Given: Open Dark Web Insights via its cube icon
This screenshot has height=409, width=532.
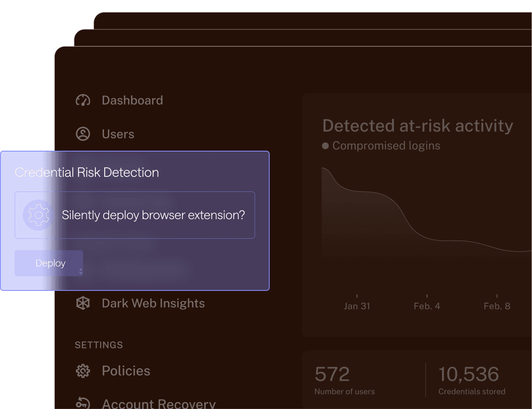Looking at the screenshot, I should [x=83, y=303].
